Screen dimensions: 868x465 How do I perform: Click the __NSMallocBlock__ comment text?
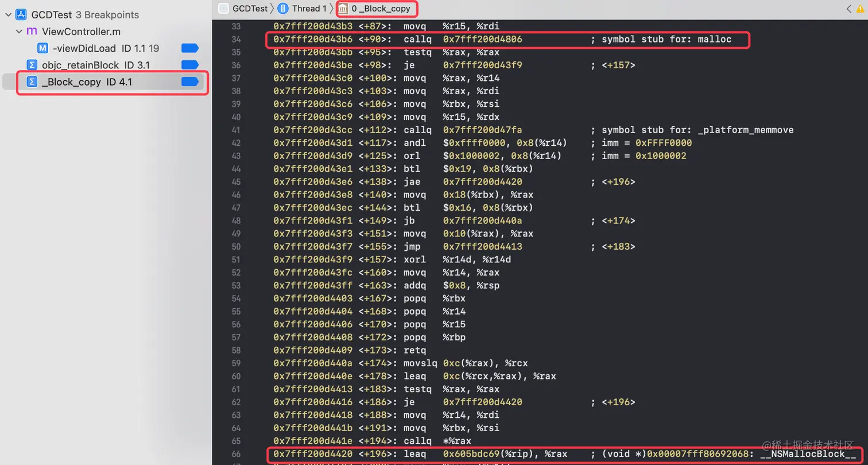808,454
